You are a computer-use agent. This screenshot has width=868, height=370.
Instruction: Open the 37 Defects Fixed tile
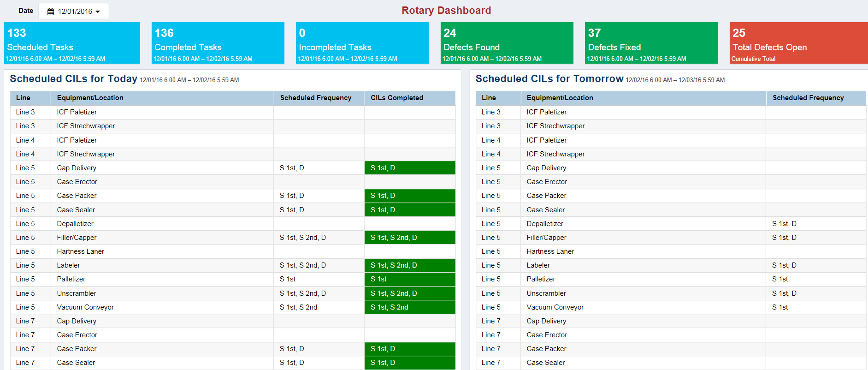coord(651,43)
